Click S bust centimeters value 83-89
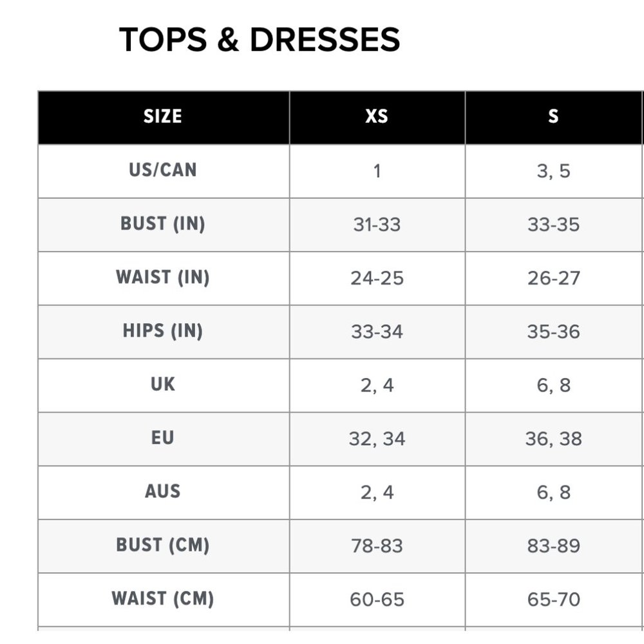644x644 pixels. pos(554,546)
